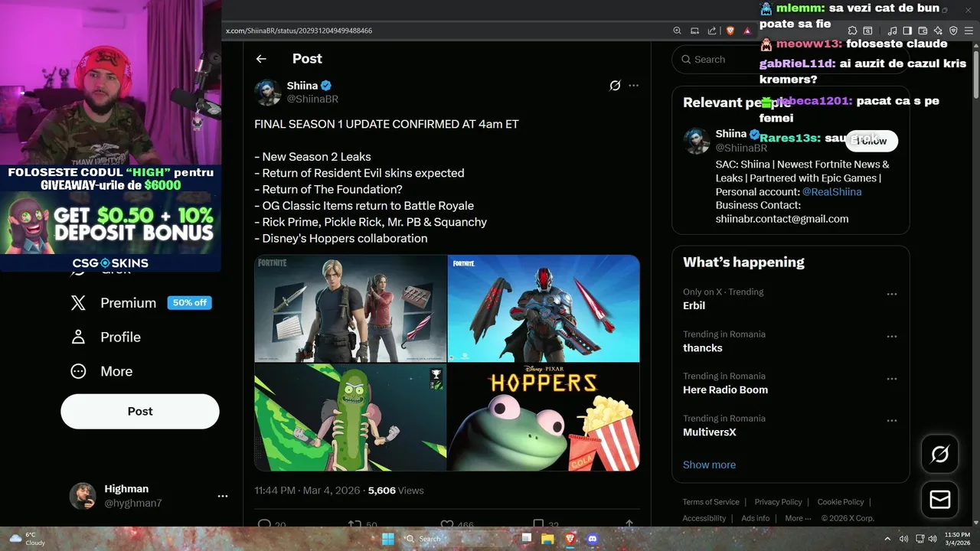Open Ads info footer link
980x551 pixels.
755,518
